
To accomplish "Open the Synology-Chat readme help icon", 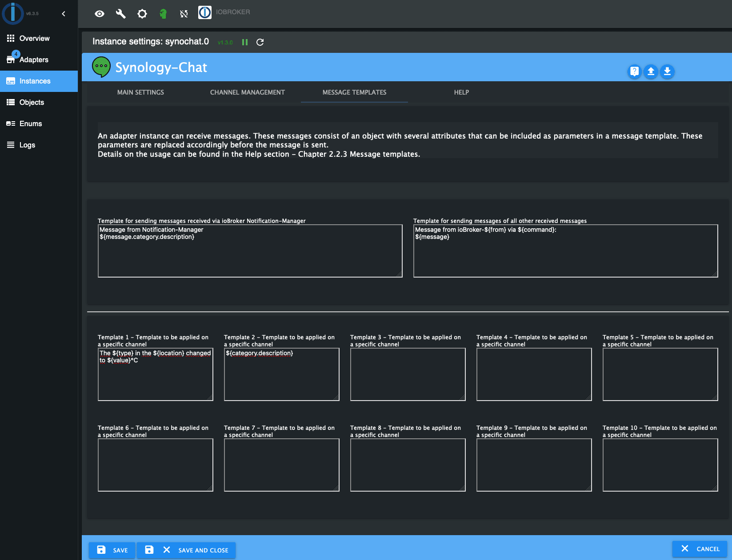I will click(634, 71).
